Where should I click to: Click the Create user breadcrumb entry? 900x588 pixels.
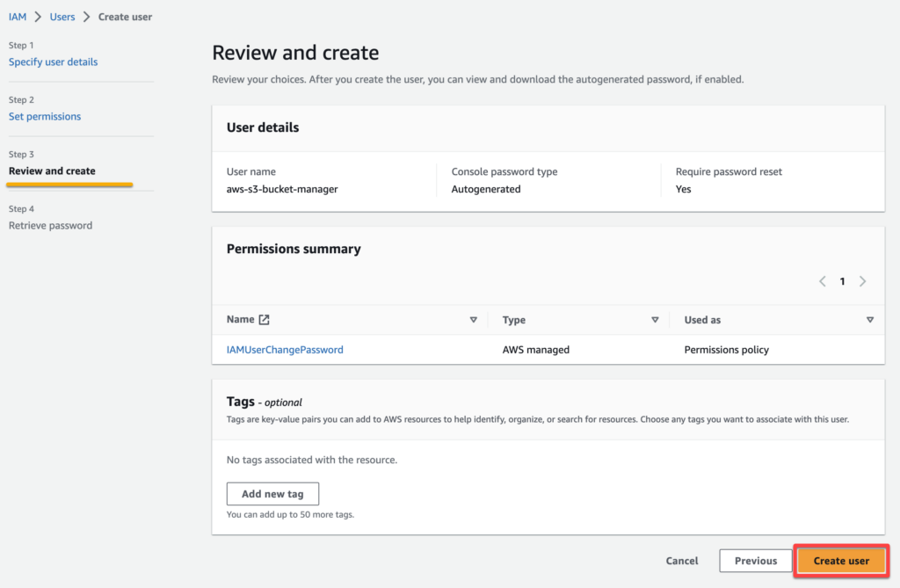[124, 16]
